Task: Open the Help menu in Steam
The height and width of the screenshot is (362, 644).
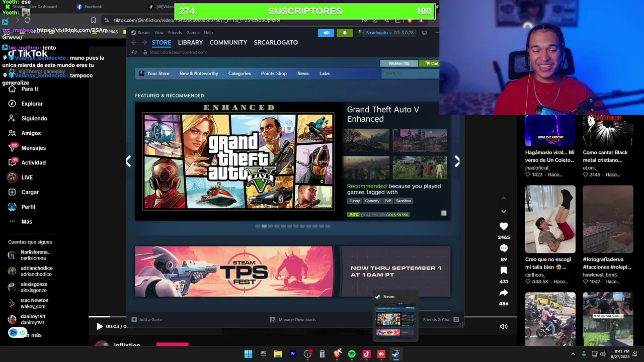Action: coord(208,33)
